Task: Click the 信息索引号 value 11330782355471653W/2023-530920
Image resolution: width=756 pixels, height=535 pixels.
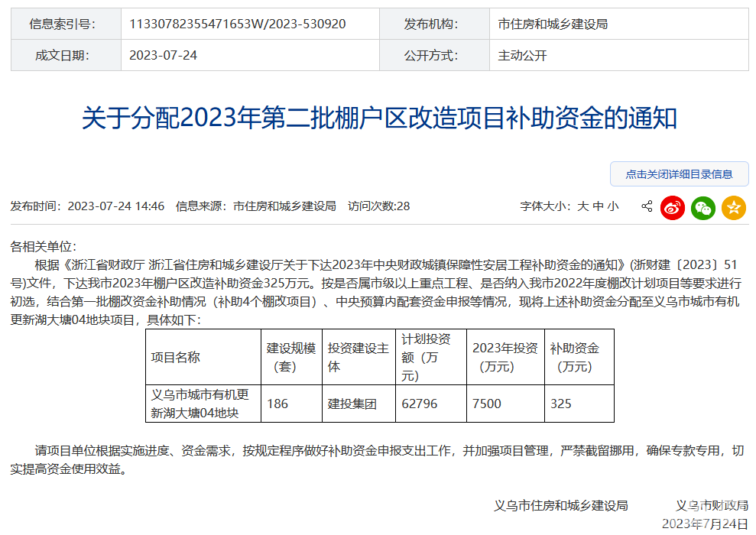Action: 237,24
